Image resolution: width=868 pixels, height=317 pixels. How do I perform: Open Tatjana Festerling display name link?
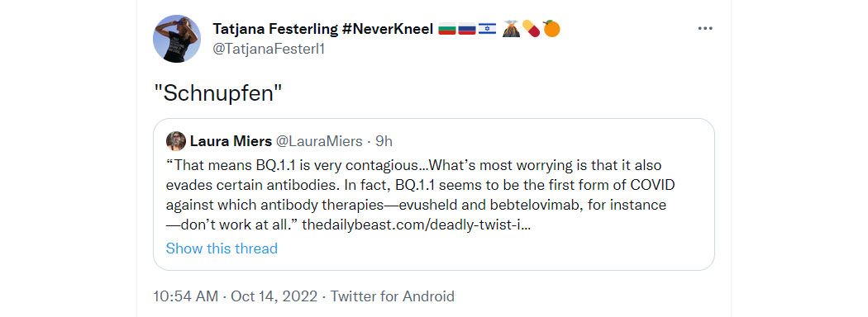tap(322, 29)
